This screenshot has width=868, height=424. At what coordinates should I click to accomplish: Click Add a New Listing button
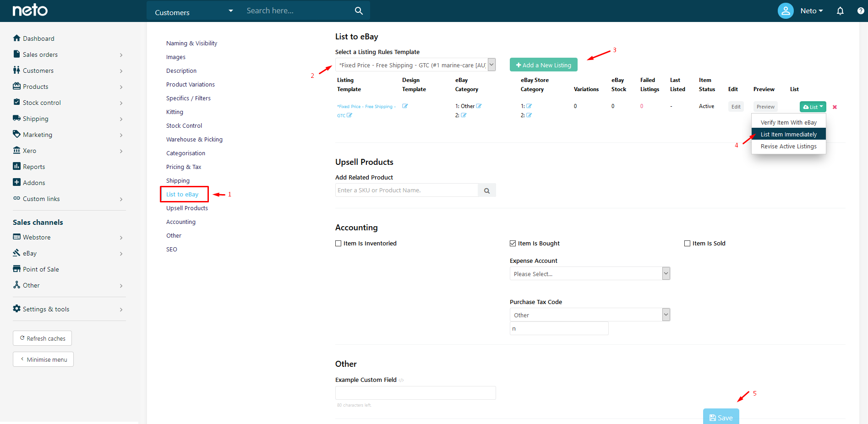pos(543,65)
